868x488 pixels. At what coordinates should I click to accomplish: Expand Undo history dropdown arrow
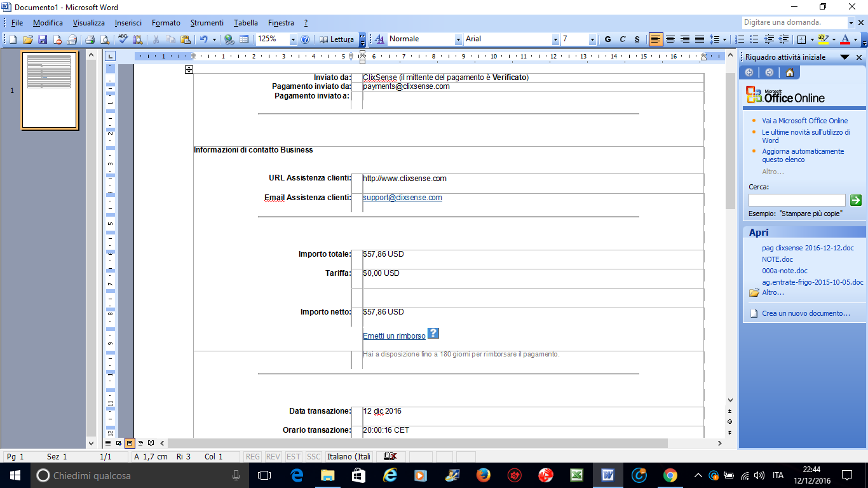point(214,39)
